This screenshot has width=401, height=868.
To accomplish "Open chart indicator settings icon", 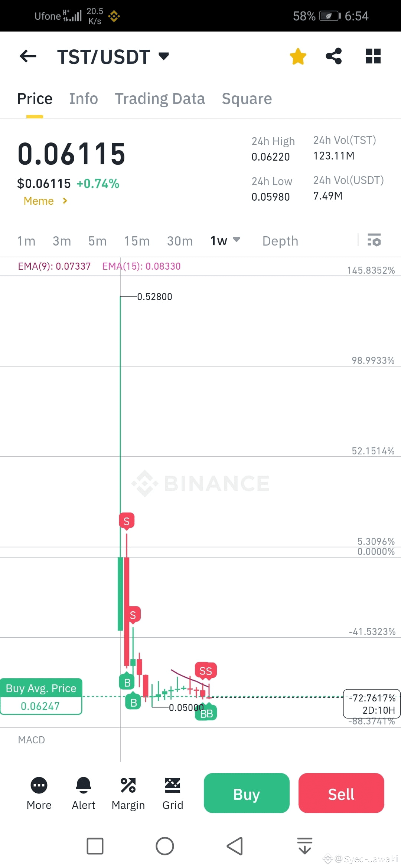I will [375, 241].
